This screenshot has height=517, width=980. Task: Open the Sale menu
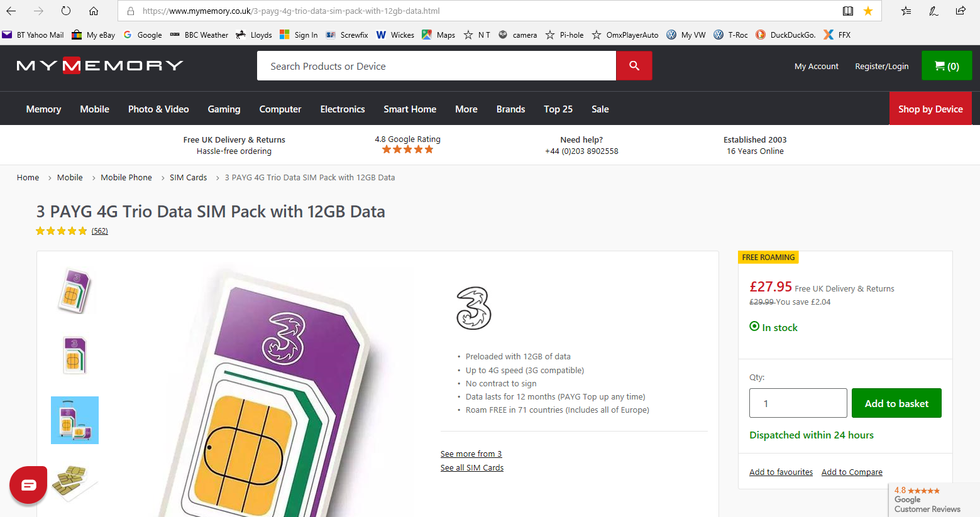point(600,109)
